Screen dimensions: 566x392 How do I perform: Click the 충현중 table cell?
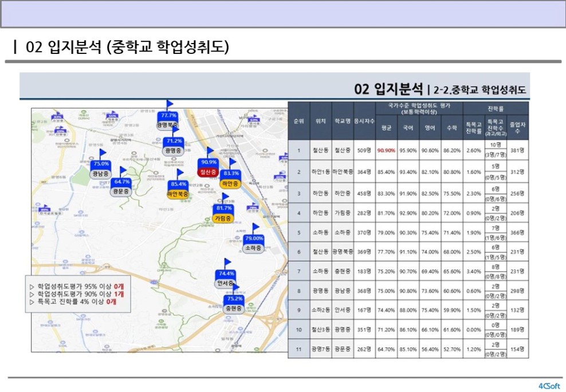[x=342, y=272]
